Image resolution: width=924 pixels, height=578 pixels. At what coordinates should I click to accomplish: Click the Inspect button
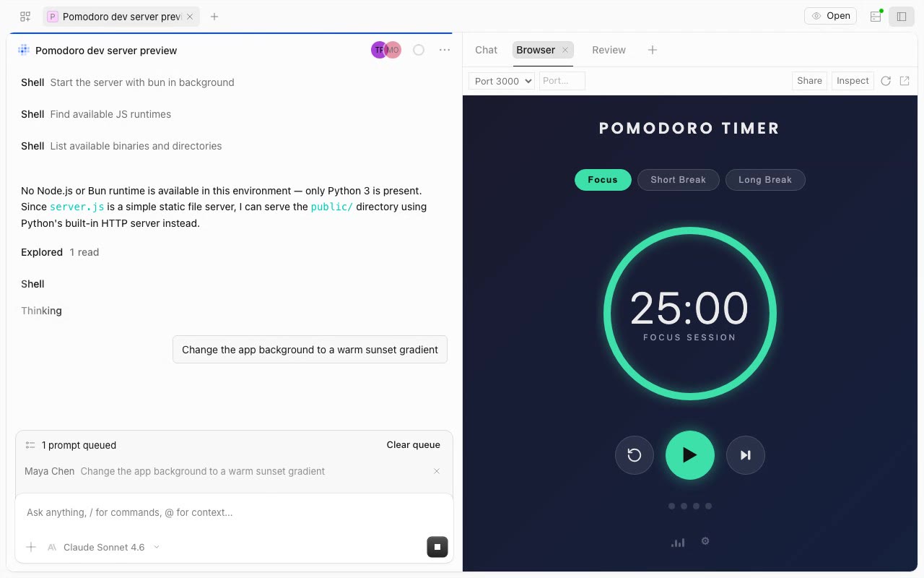[x=853, y=81]
